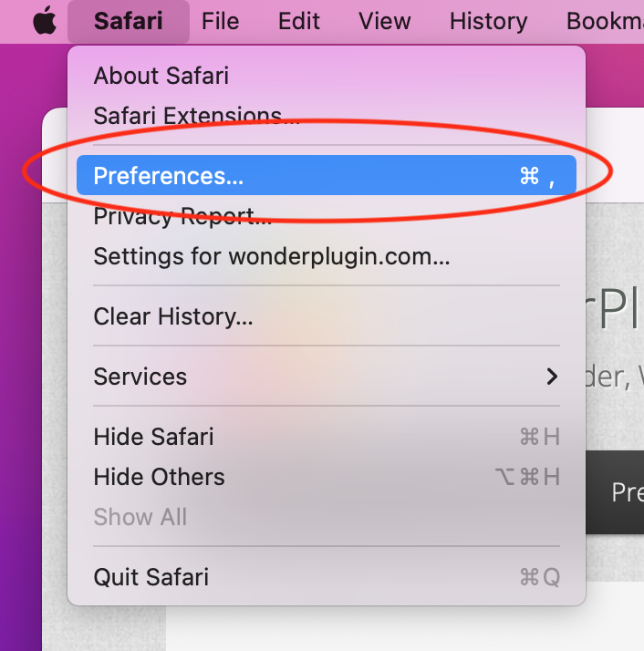Open the History menu
The height and width of the screenshot is (651, 644).
pos(488,21)
